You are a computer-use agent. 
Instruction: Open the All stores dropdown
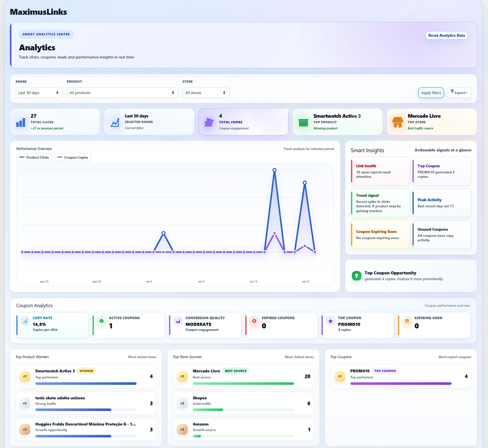coord(206,93)
